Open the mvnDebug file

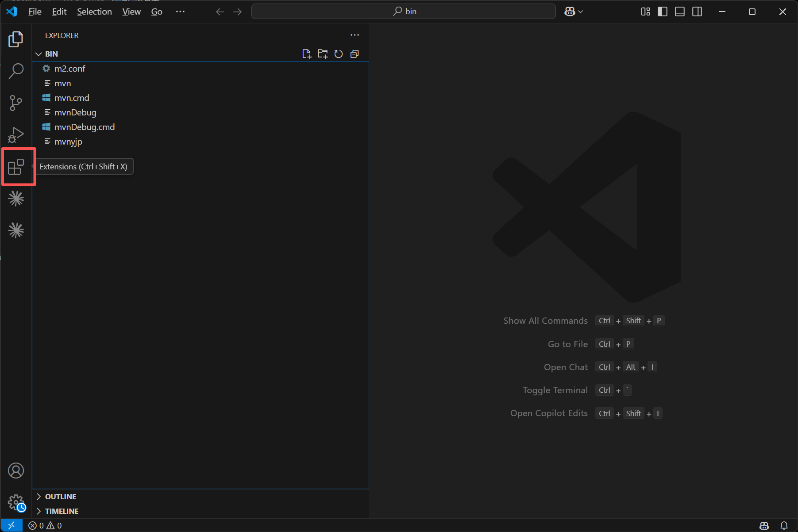point(200,112)
